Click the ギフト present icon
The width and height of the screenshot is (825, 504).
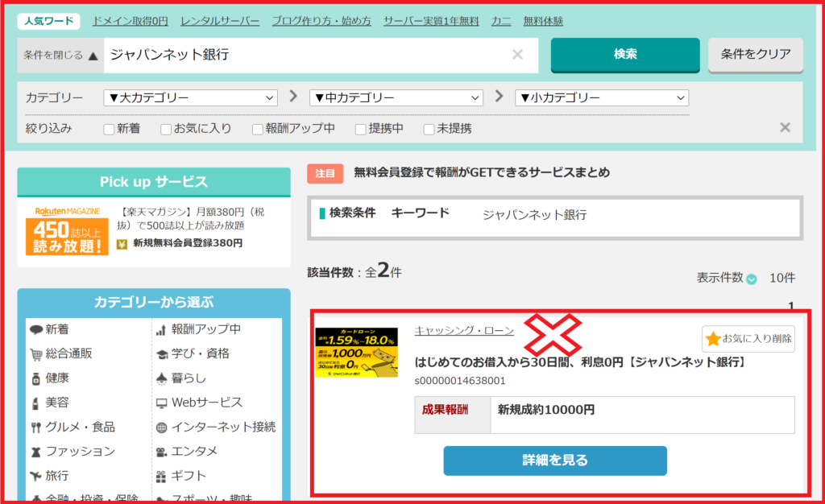pos(161,476)
